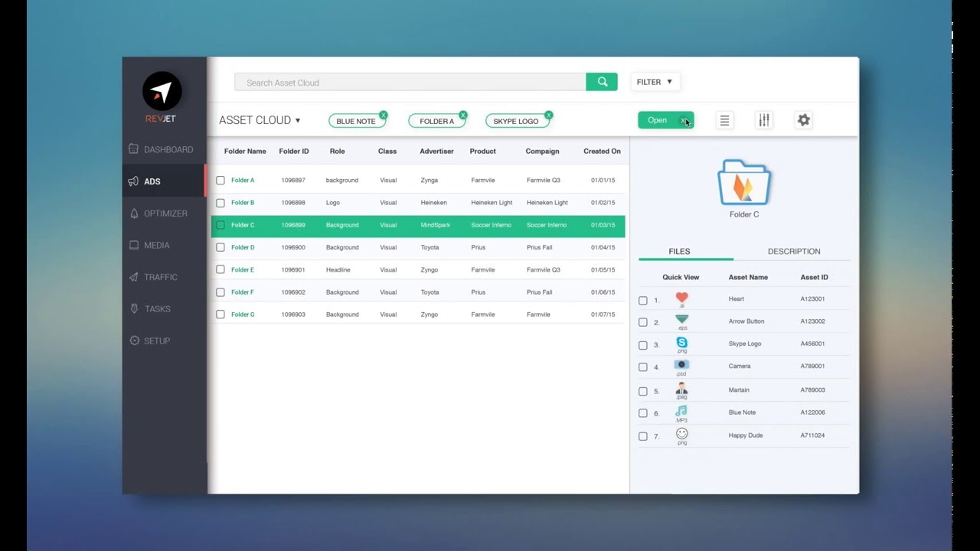Go to TRAFFIC in sidebar
The image size is (980, 551).
[161, 277]
